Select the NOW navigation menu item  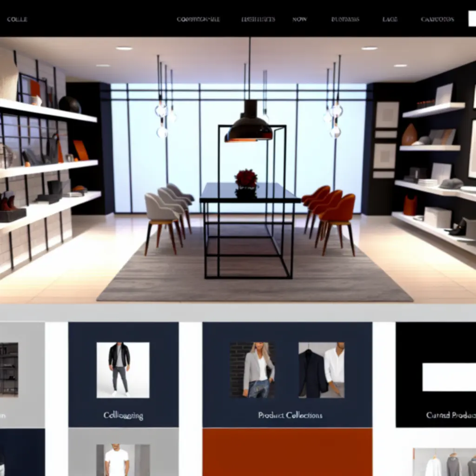coord(300,20)
